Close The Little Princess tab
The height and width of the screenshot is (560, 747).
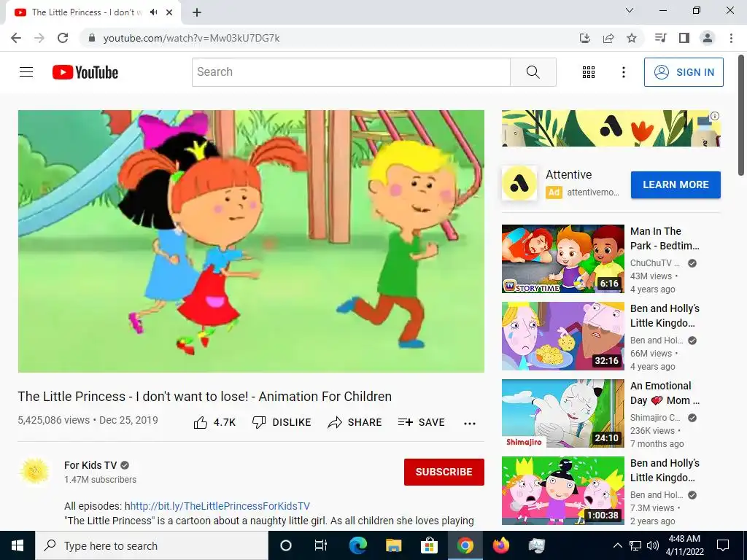tap(169, 12)
